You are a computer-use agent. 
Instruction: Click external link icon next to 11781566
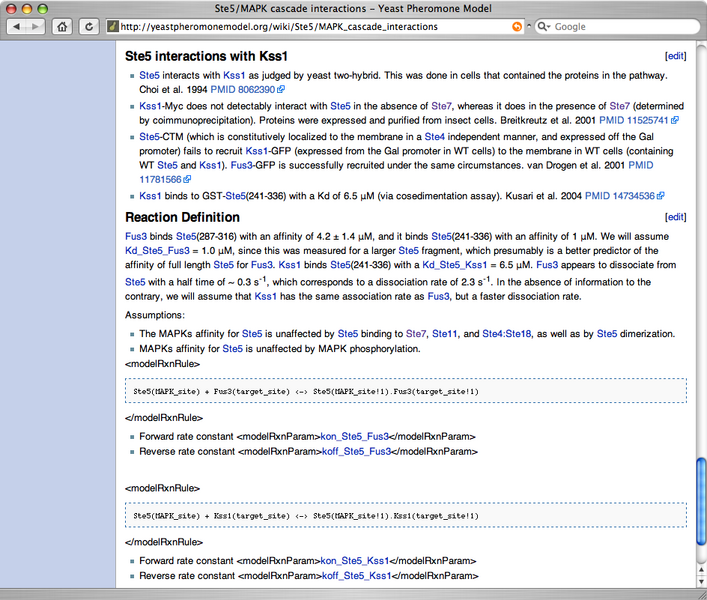tap(187, 179)
